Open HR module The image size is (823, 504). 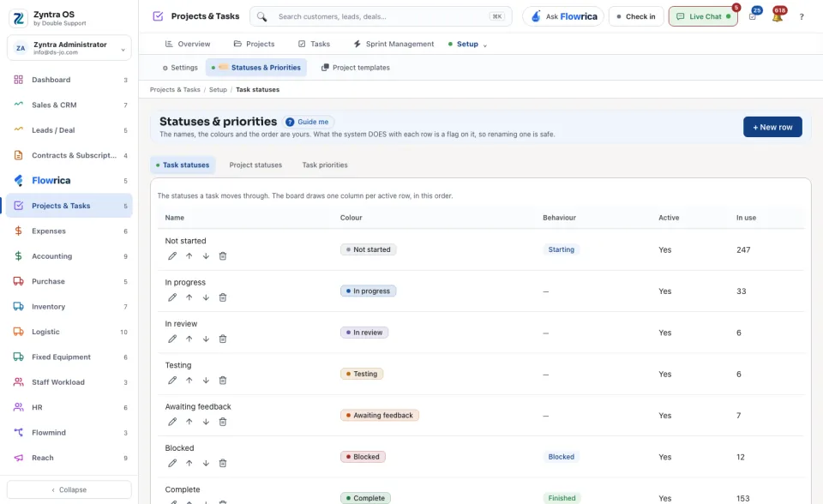tap(69, 407)
